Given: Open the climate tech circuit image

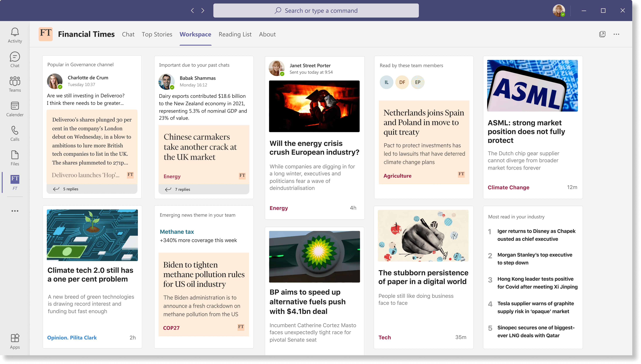Looking at the screenshot, I should point(92,235).
